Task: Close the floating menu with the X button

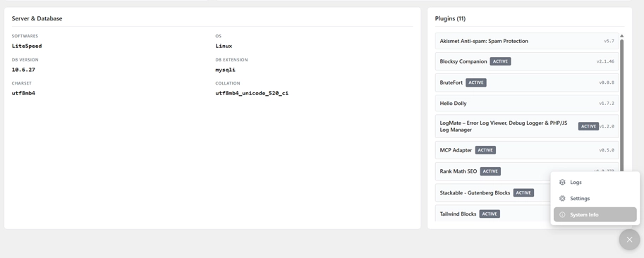Action: (x=629, y=240)
